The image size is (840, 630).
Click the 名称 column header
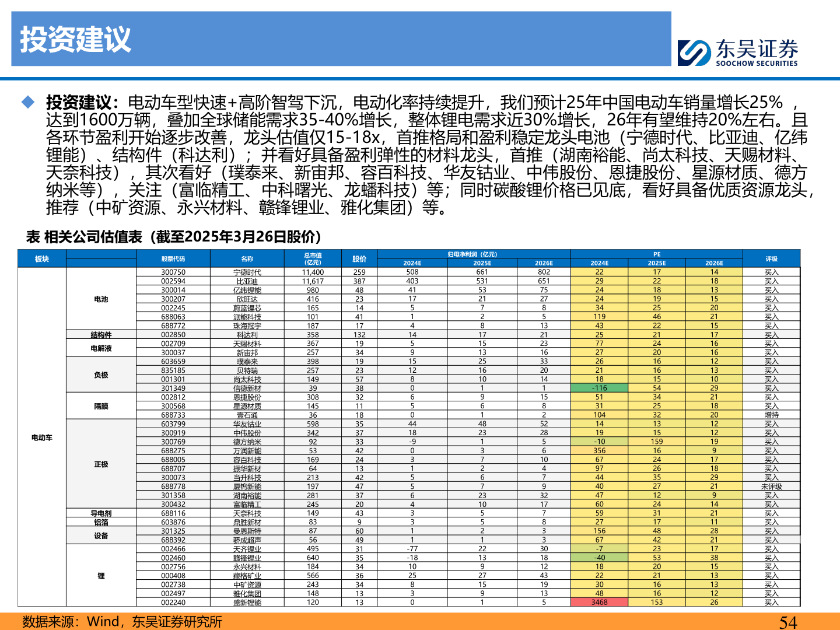coord(247,258)
